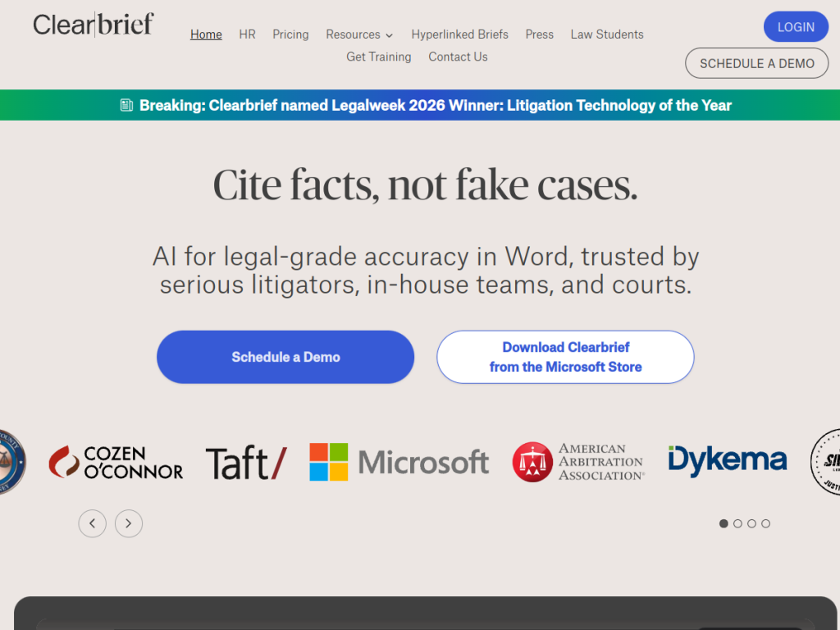The height and width of the screenshot is (630, 840).
Task: Open the Contact Us page
Action: 458,57
